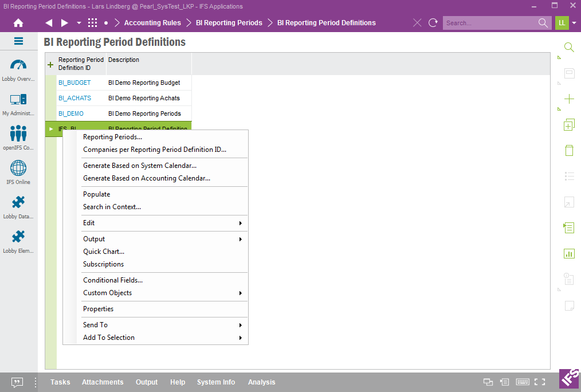Image resolution: width=581 pixels, height=392 pixels.
Task: Click the cancel X icon beside refresh
Action: pyautogui.click(x=417, y=23)
